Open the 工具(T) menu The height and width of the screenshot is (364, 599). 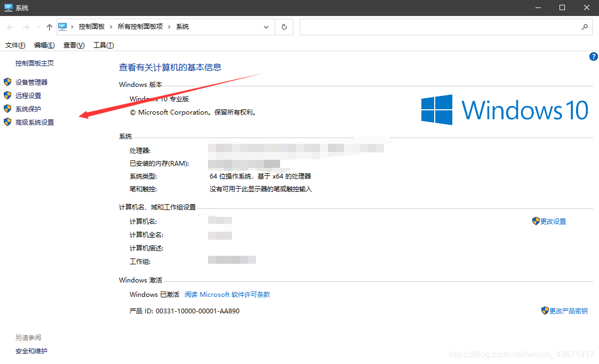pyautogui.click(x=103, y=45)
